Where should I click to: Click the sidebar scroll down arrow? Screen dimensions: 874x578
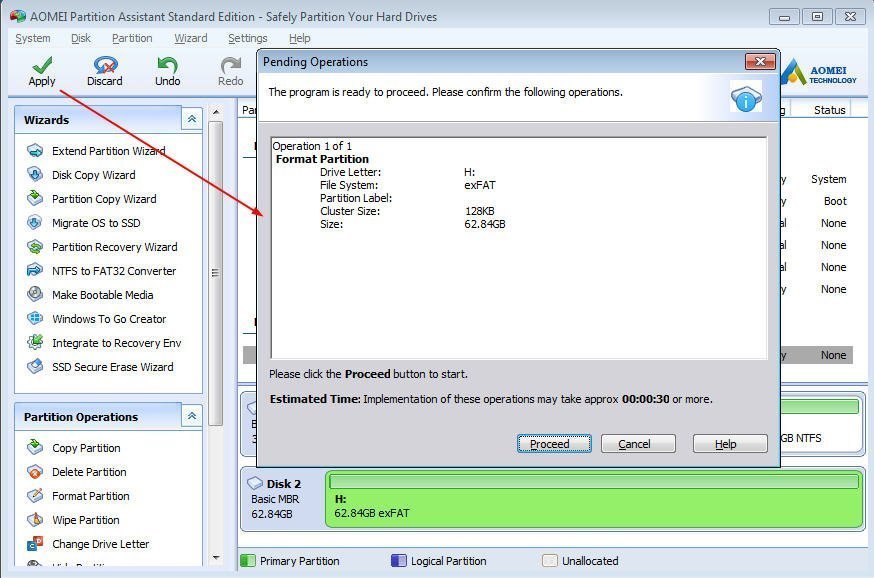(216, 557)
